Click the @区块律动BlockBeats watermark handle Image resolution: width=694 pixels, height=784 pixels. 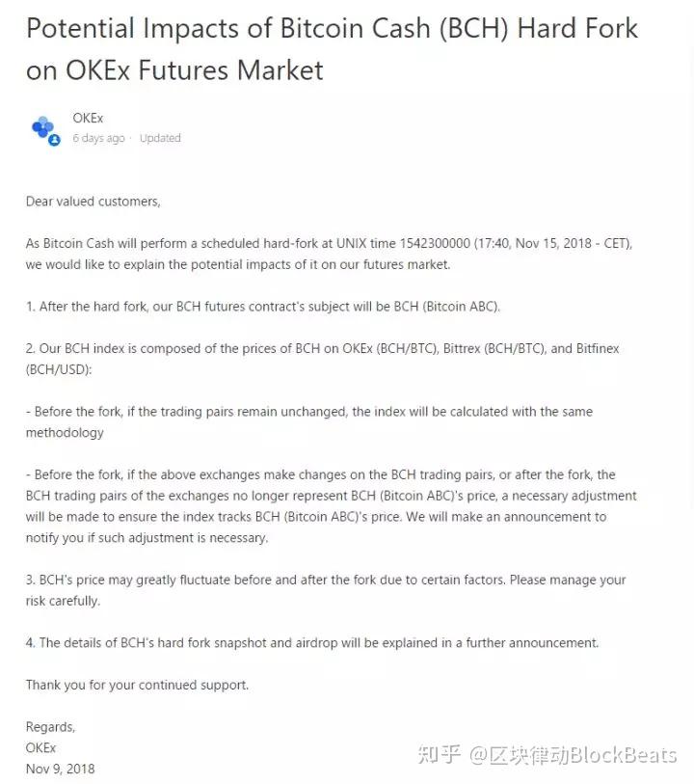click(573, 754)
